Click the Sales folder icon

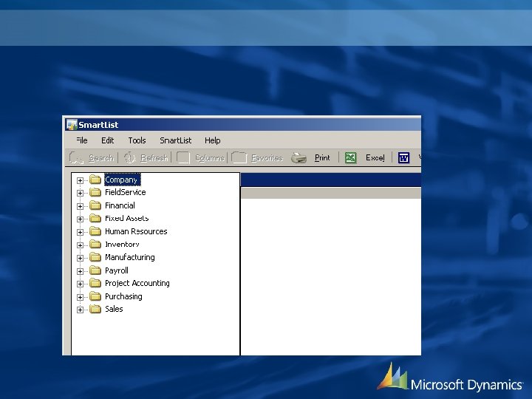tap(95, 309)
